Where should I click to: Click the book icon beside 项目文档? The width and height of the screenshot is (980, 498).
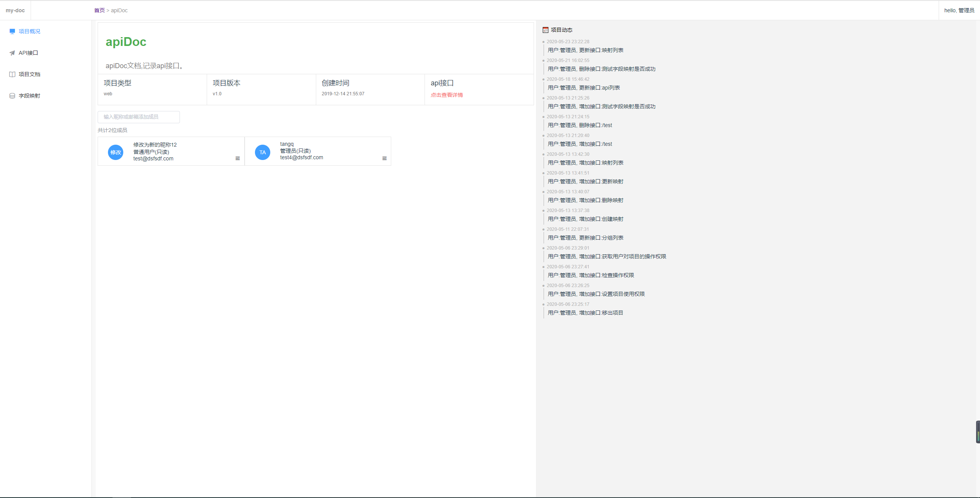(12, 74)
